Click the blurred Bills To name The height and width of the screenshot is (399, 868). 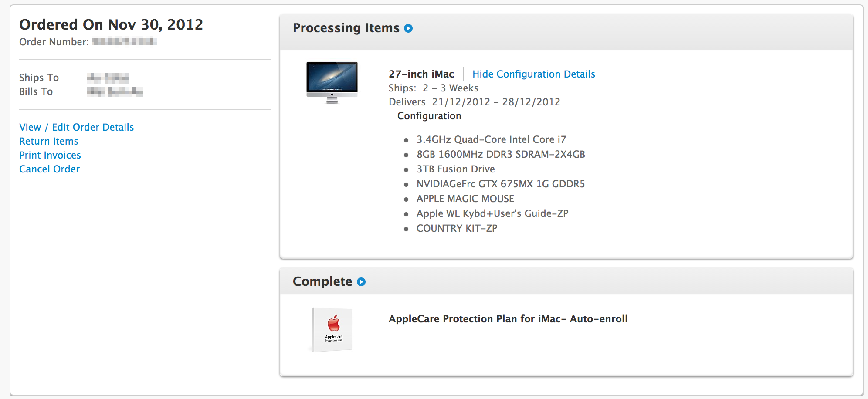(115, 91)
